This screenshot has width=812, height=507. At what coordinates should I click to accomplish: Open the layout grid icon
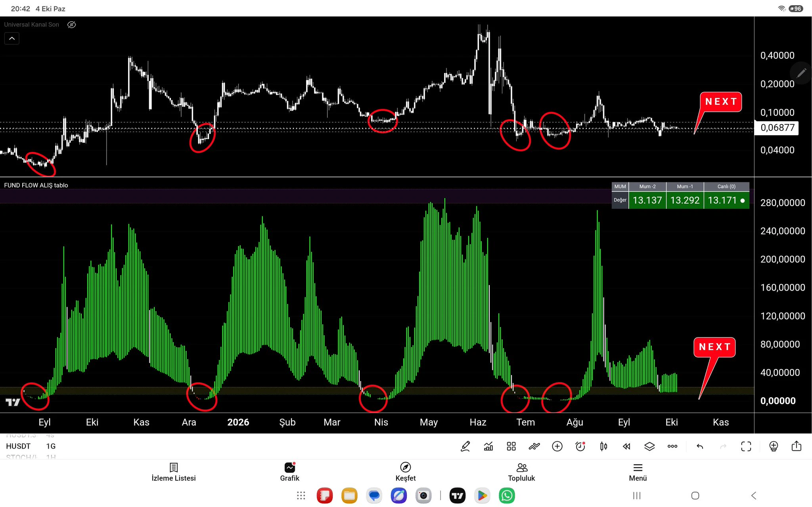point(511,446)
